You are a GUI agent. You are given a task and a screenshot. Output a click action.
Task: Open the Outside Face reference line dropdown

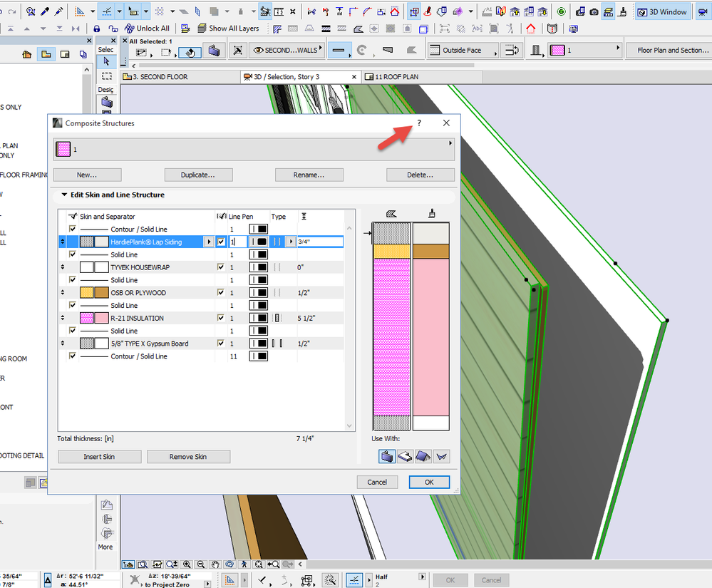coord(463,51)
